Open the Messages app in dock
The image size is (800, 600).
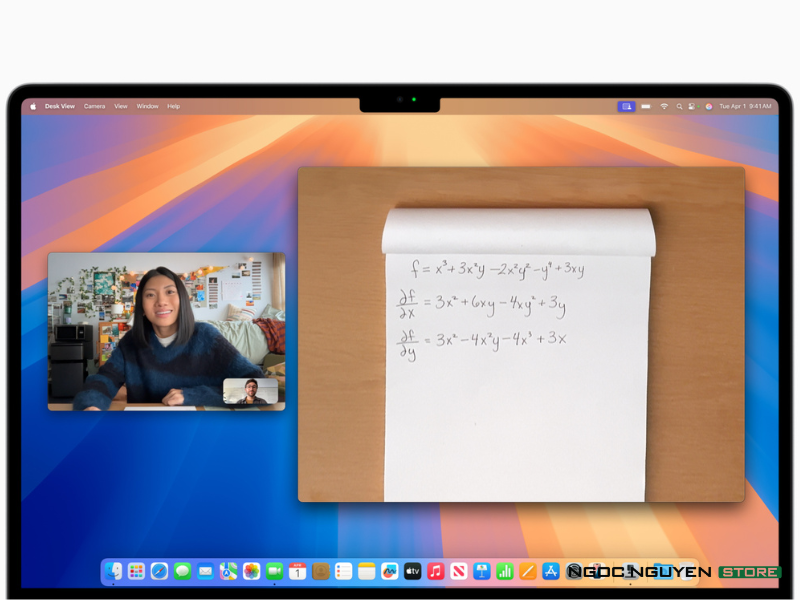coord(182,571)
